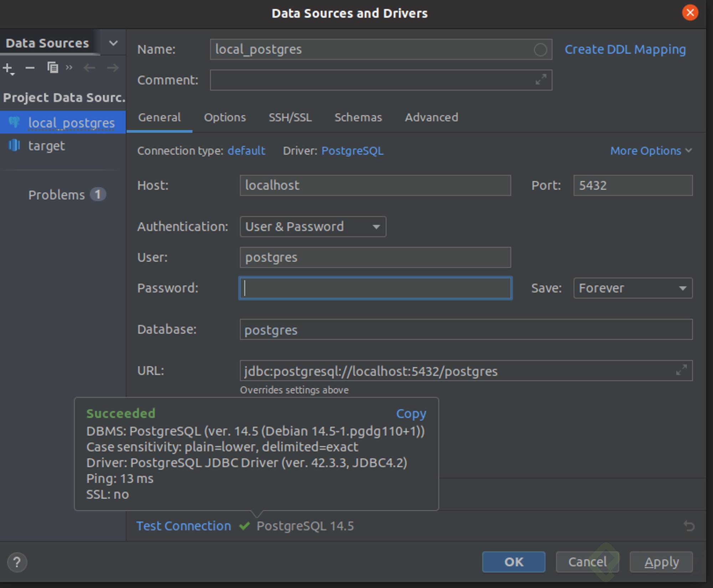This screenshot has width=713, height=588.
Task: Select the Data Sources tab header
Action: [47, 43]
